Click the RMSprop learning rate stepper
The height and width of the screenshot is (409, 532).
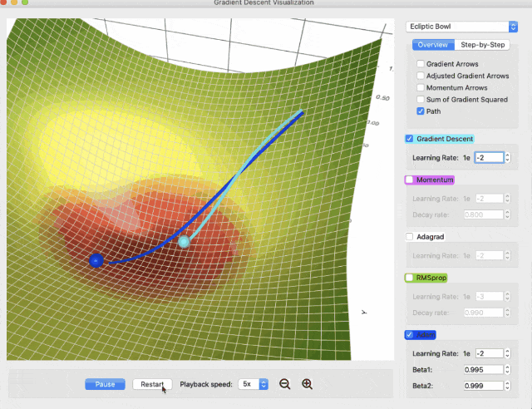click(508, 297)
